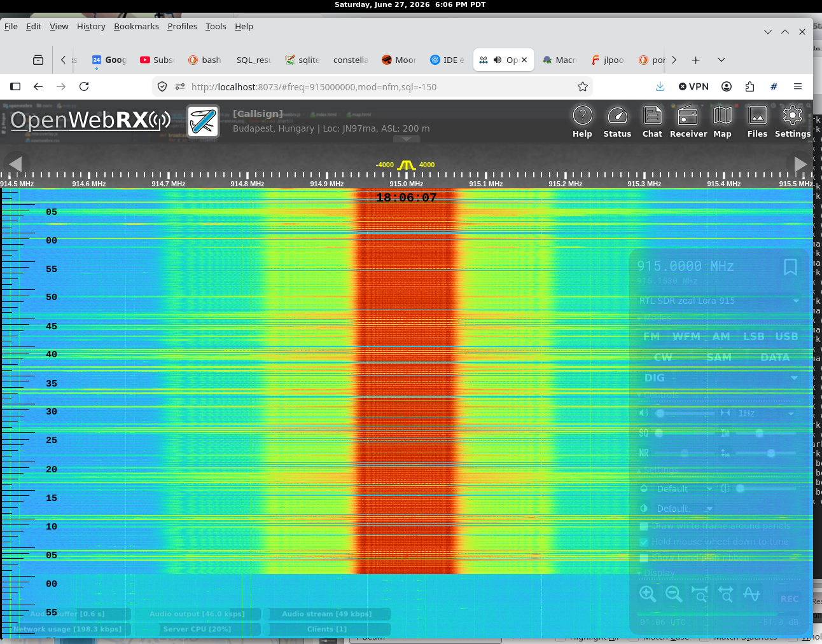
Task: Open the Status panel icon
Action: [617, 121]
